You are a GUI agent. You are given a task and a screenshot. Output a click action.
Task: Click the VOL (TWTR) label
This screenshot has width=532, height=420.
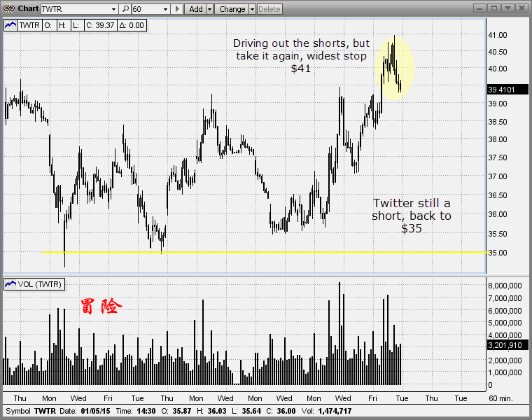[40, 284]
